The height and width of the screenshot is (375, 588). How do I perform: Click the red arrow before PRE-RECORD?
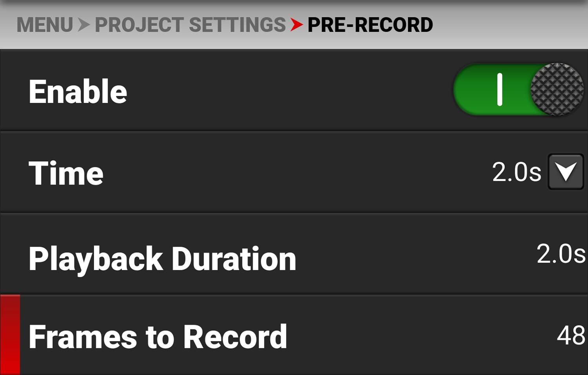coord(296,25)
